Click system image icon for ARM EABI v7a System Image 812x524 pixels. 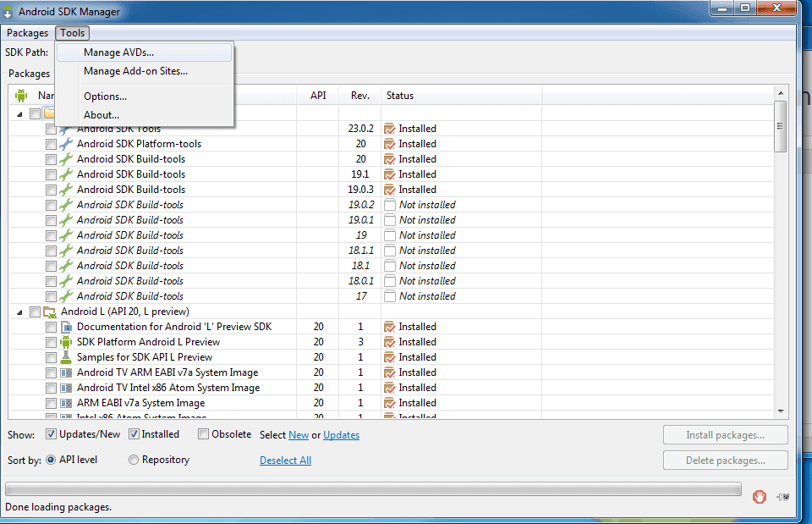coord(66,403)
